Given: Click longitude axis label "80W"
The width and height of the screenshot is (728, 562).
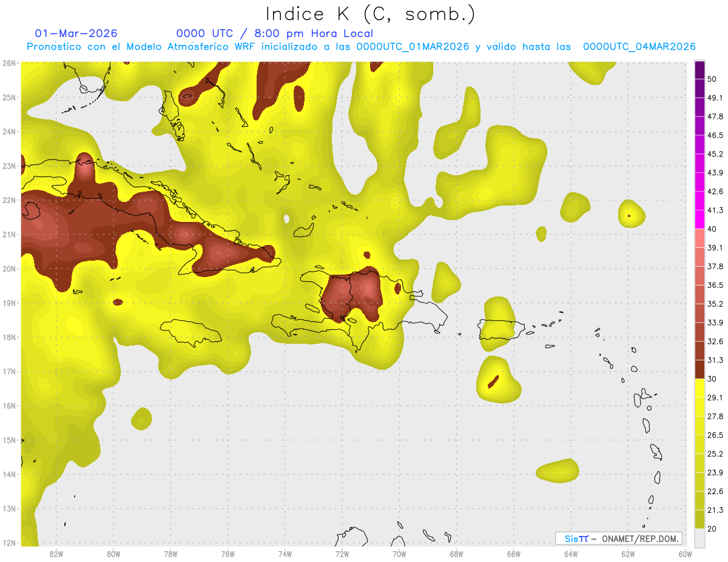Looking at the screenshot, I should pos(113,554).
